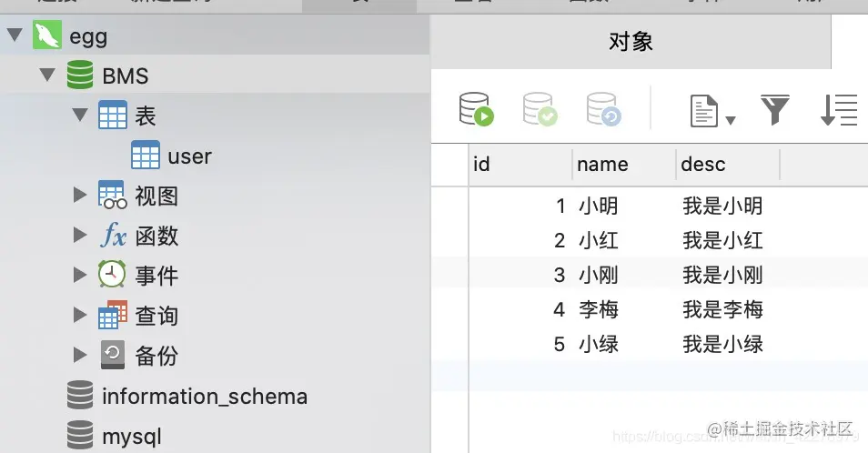Select the BMS database label
868x453 pixels.
tap(126, 75)
